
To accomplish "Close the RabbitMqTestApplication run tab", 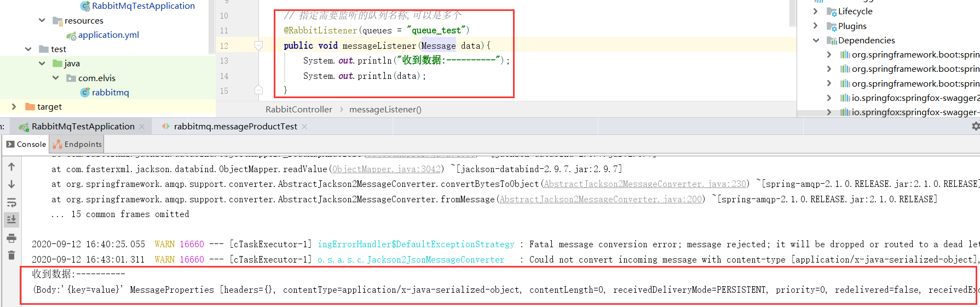I will click(142, 127).
